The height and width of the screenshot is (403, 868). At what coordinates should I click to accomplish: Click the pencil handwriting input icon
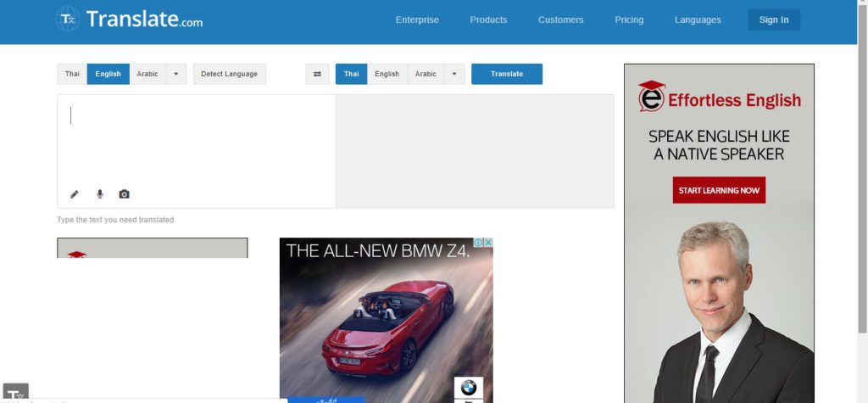pyautogui.click(x=75, y=194)
